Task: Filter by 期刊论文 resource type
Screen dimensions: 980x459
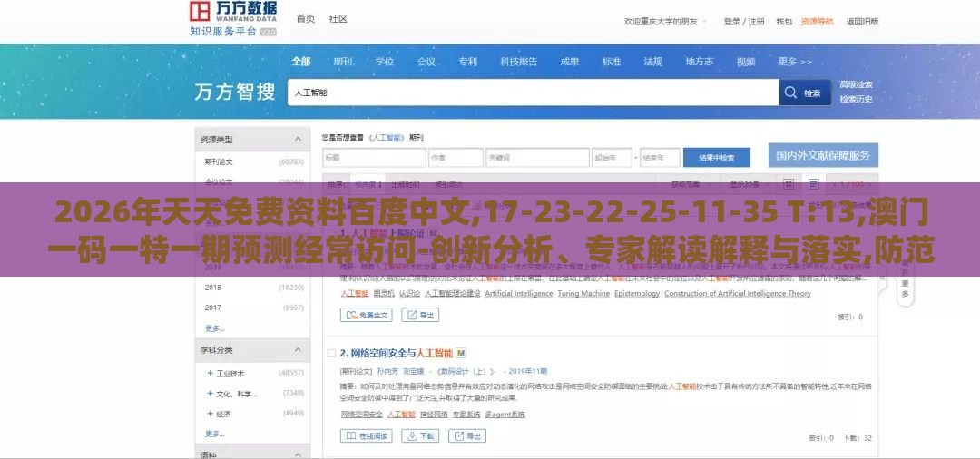Action: coord(219,161)
